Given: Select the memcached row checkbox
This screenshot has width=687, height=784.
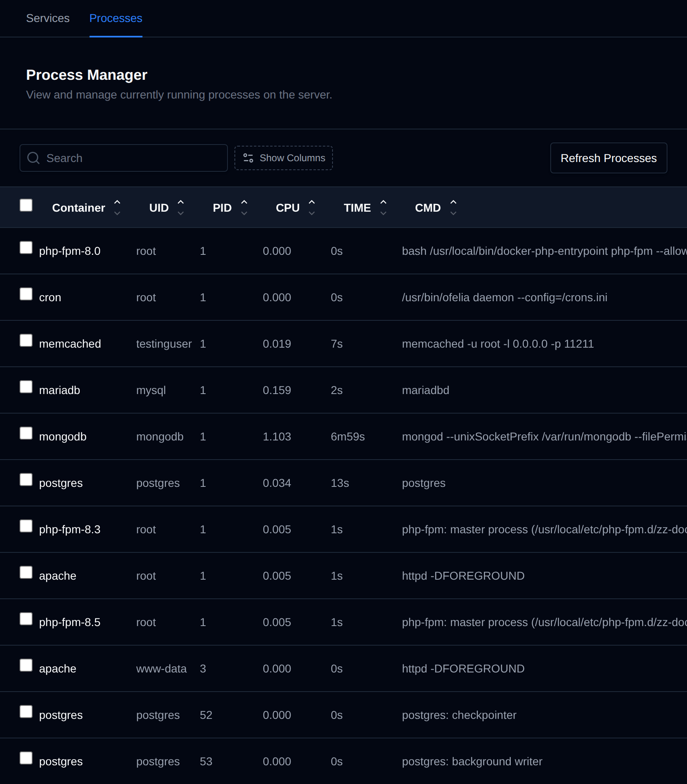Looking at the screenshot, I should [x=26, y=340].
